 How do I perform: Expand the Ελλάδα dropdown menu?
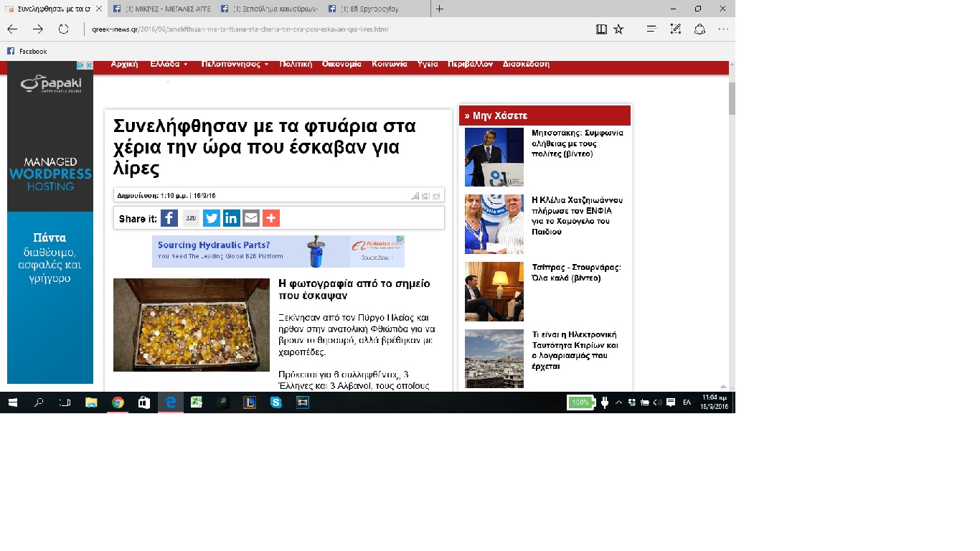tap(169, 64)
